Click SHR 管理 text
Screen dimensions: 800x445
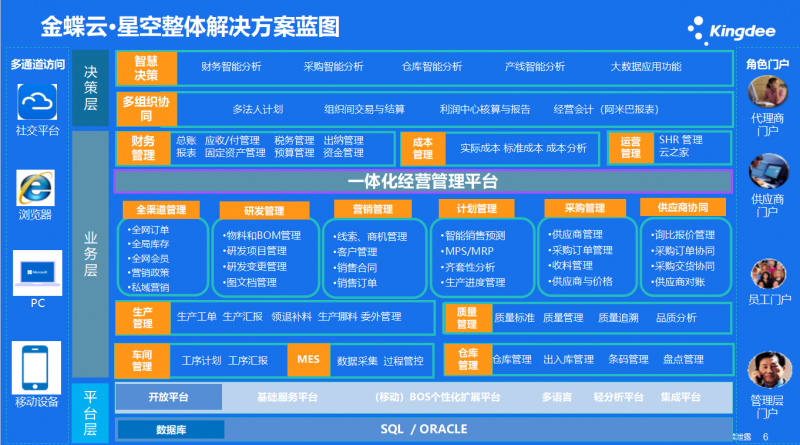click(x=681, y=140)
